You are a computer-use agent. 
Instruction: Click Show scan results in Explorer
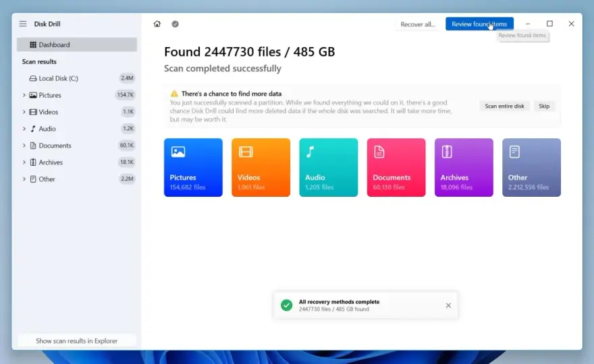[76, 341]
